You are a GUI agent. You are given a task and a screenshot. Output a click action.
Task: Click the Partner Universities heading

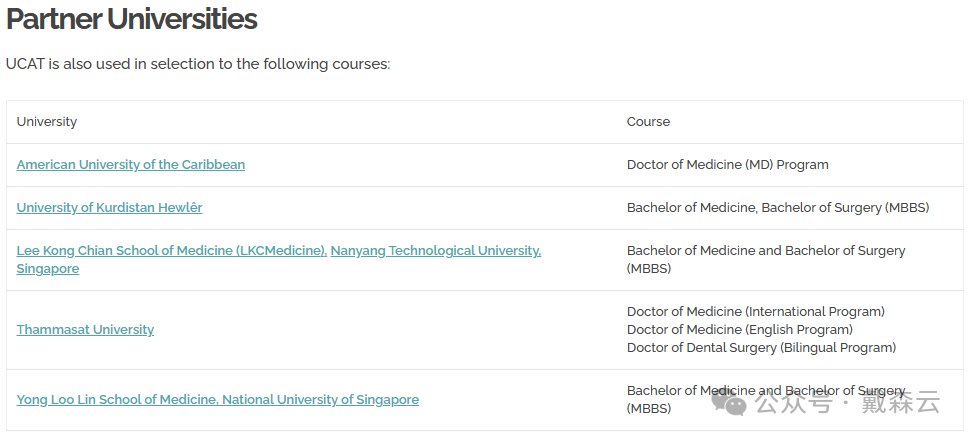[x=131, y=19]
